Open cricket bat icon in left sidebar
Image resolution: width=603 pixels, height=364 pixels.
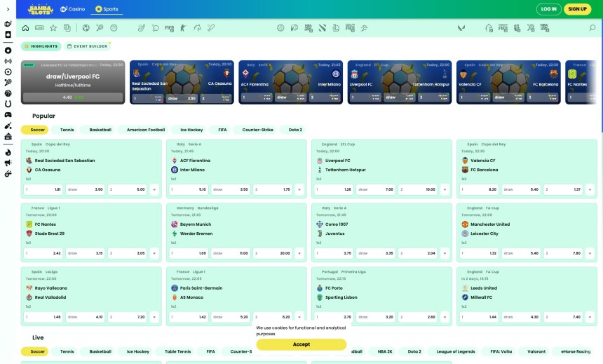pyautogui.click(x=8, y=126)
